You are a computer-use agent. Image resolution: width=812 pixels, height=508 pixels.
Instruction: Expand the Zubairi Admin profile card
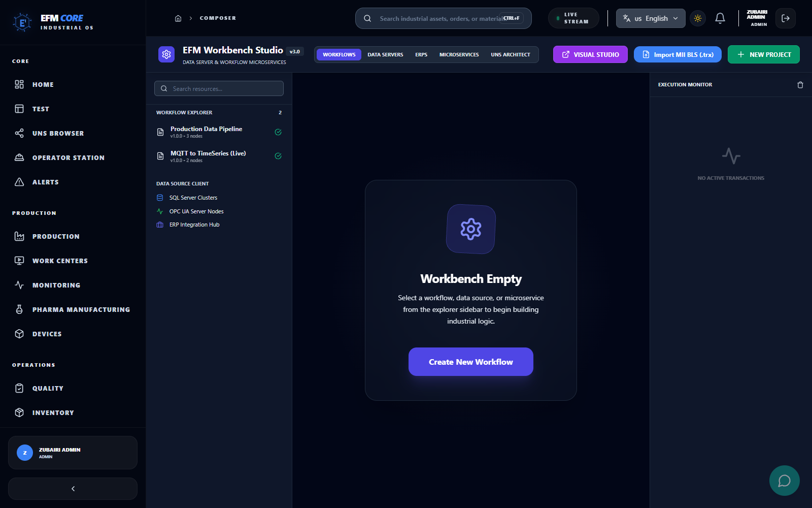73,453
